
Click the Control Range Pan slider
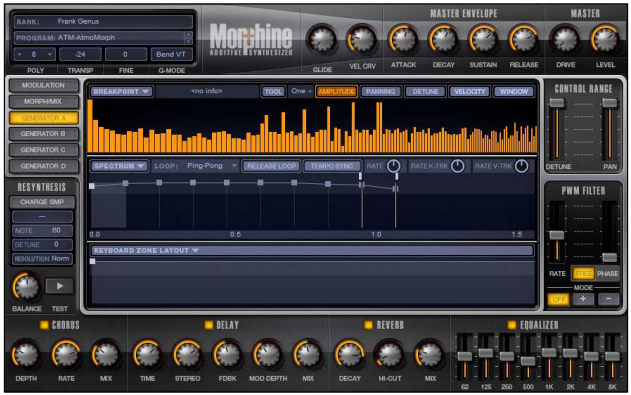610,129
